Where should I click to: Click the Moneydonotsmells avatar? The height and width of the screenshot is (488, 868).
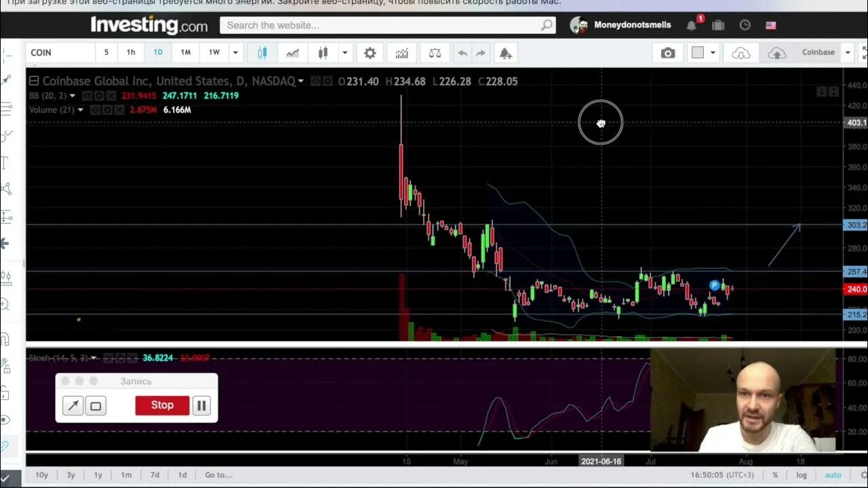pos(578,25)
